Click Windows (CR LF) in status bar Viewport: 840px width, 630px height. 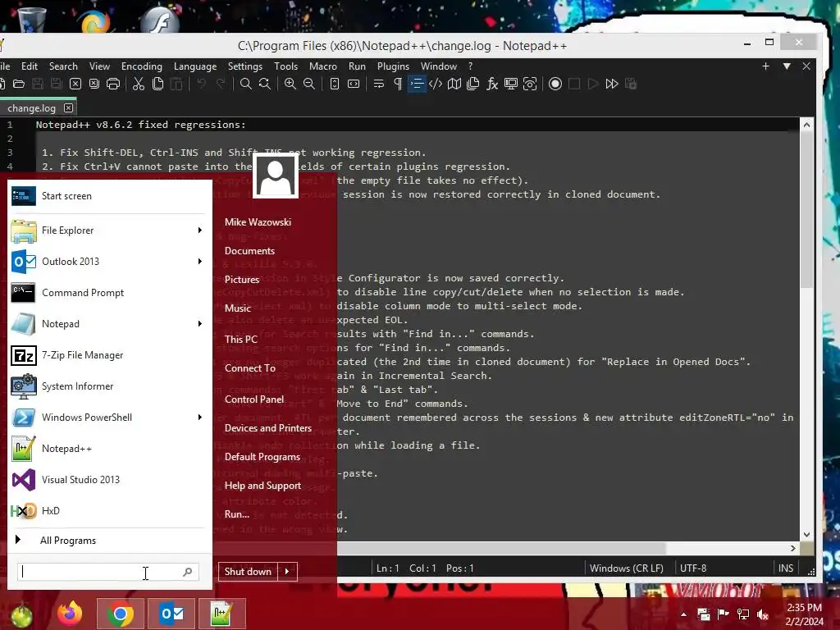click(626, 568)
